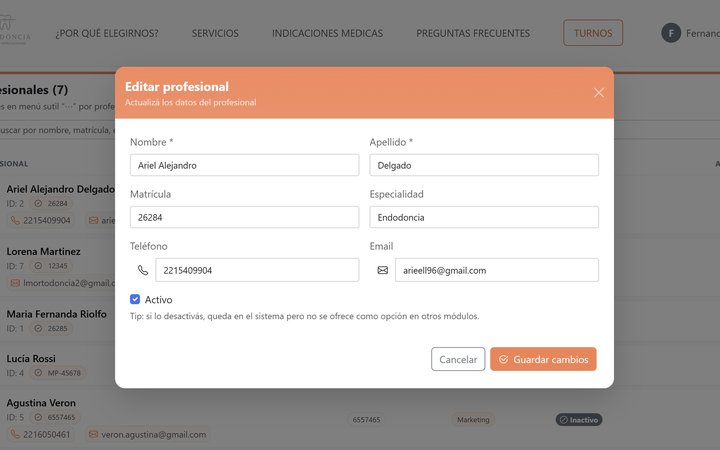Click the Inactivo status badge for Agustina Veron

coord(579,420)
